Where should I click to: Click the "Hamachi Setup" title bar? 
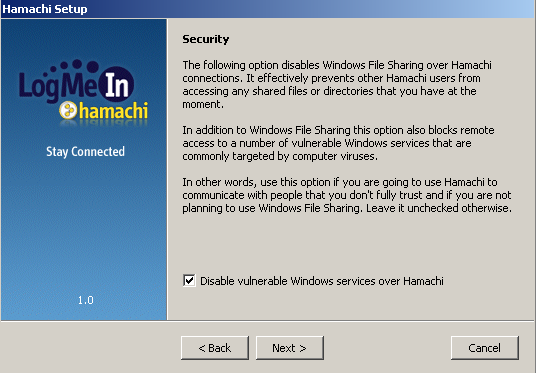coord(268,9)
